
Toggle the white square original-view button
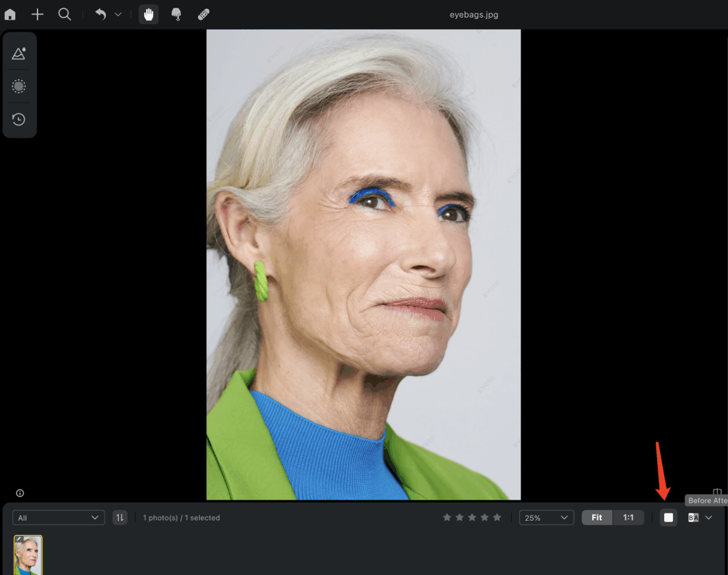tap(669, 517)
